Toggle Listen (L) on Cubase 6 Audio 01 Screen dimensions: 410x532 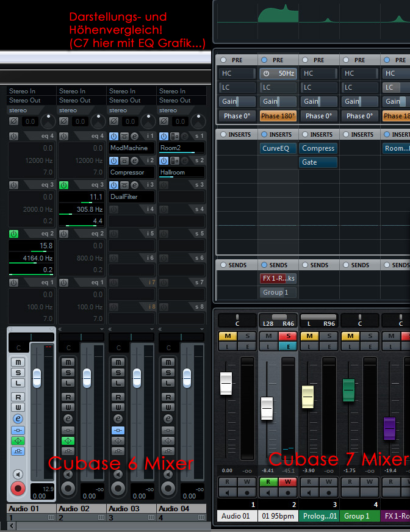click(x=18, y=383)
